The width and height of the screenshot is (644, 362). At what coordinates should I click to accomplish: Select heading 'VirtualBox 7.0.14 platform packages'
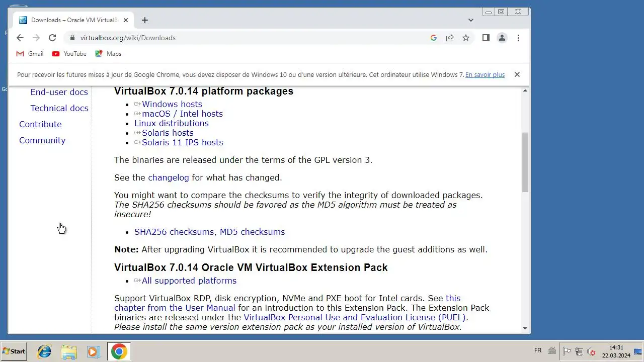(x=204, y=91)
